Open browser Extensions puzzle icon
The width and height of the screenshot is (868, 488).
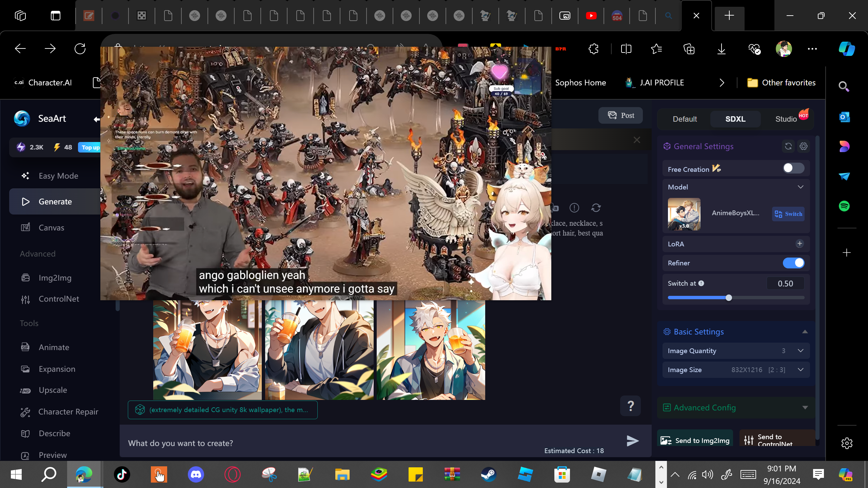[x=593, y=49]
